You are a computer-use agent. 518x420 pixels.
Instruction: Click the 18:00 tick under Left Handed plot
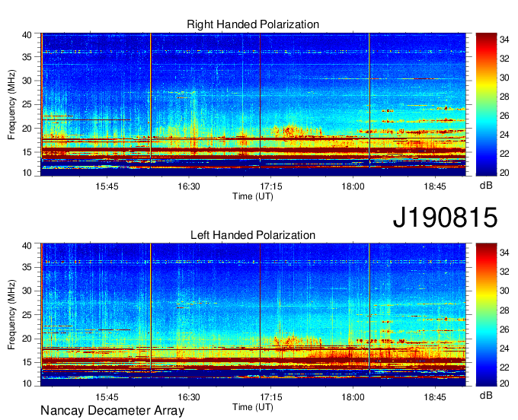click(x=353, y=397)
